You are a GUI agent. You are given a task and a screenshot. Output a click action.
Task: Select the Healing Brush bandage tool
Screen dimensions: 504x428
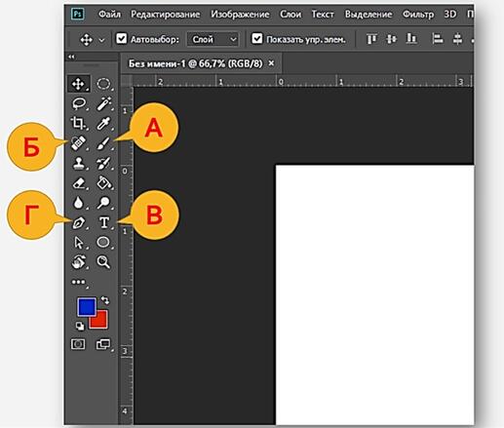tap(79, 143)
